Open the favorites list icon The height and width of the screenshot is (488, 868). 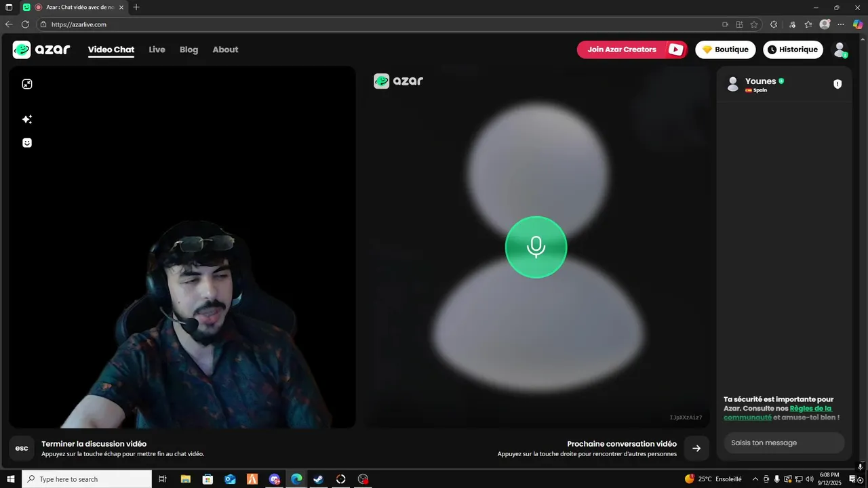808,24
